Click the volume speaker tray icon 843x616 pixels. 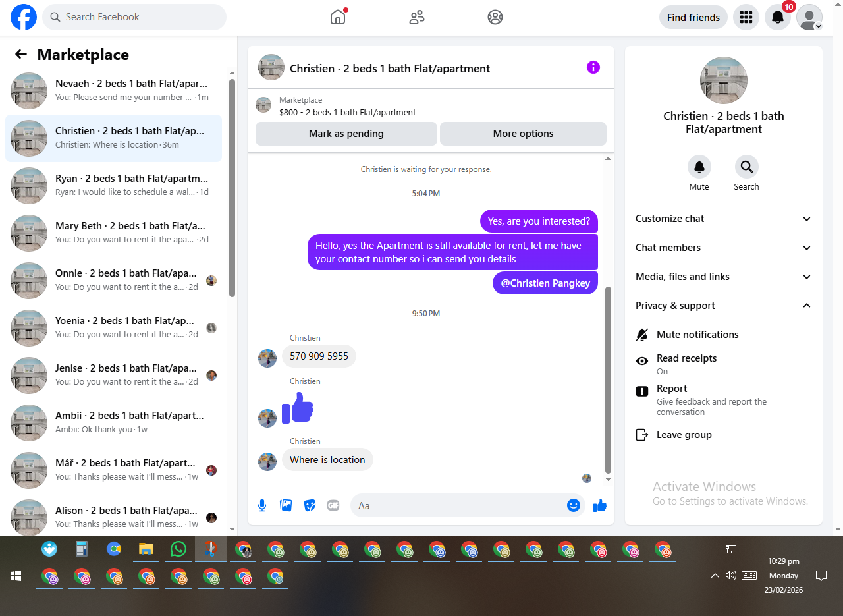pos(731,575)
